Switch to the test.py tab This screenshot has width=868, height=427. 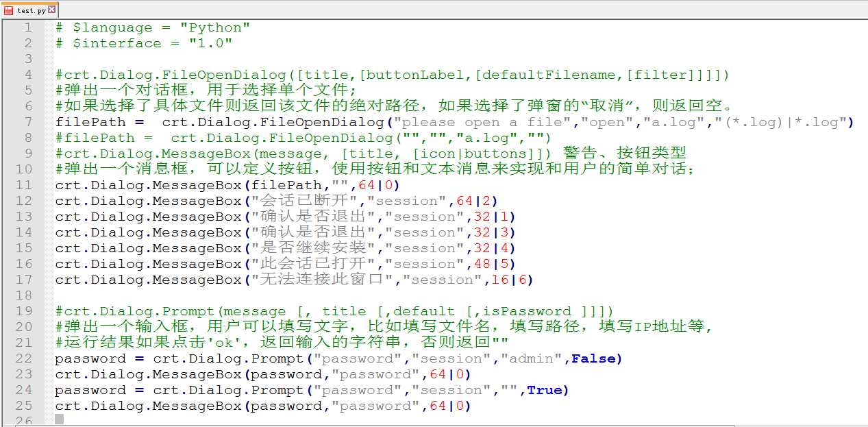tap(30, 10)
